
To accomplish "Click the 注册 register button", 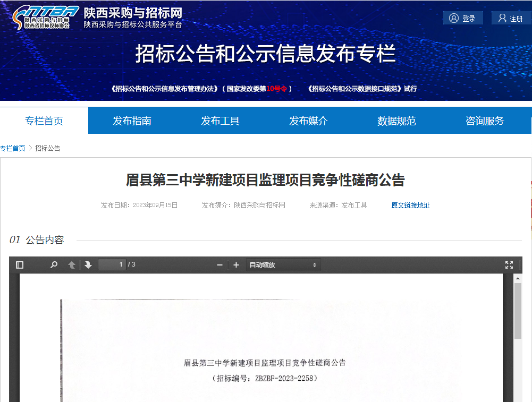I will 511,18.
